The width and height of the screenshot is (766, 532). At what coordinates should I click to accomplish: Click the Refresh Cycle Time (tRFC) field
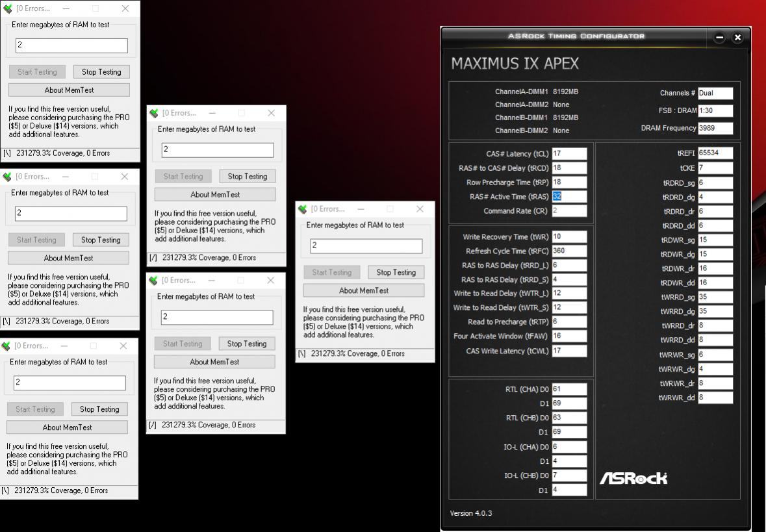point(569,251)
